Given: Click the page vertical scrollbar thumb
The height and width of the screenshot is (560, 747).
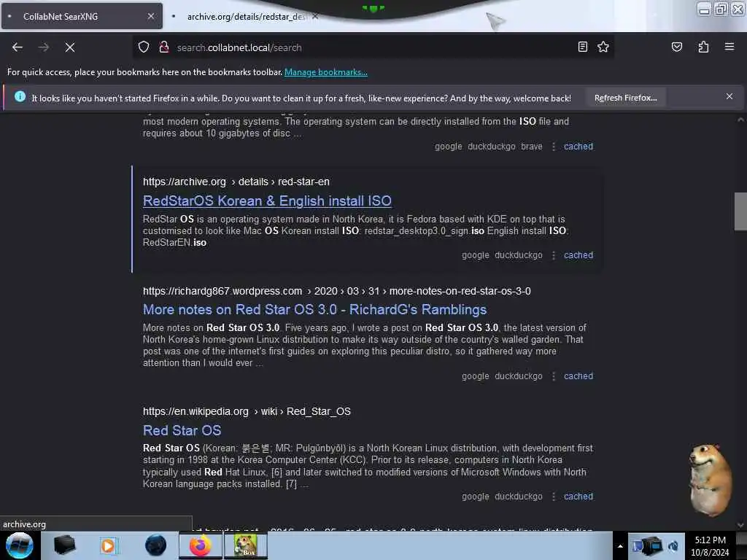Looking at the screenshot, I should click(740, 211).
